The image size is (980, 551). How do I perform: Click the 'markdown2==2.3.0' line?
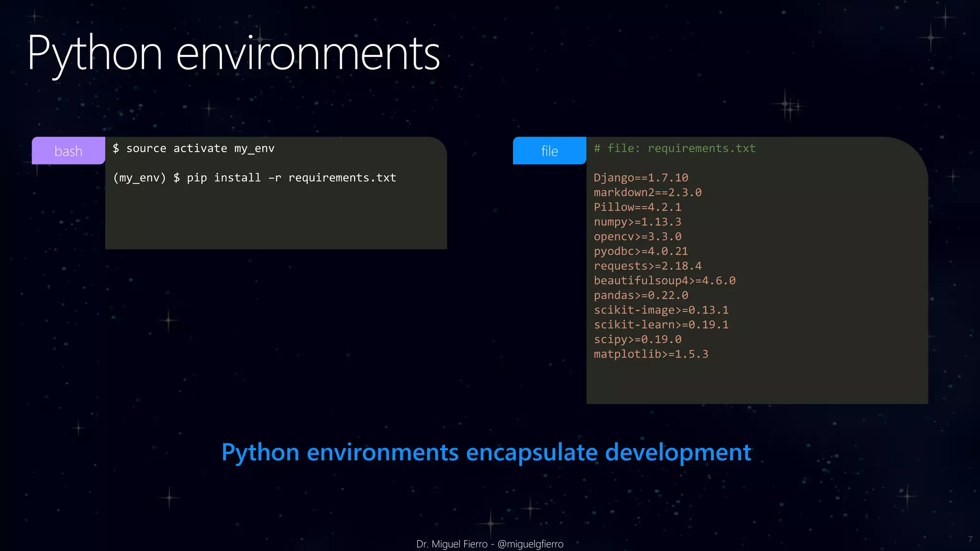coord(648,193)
